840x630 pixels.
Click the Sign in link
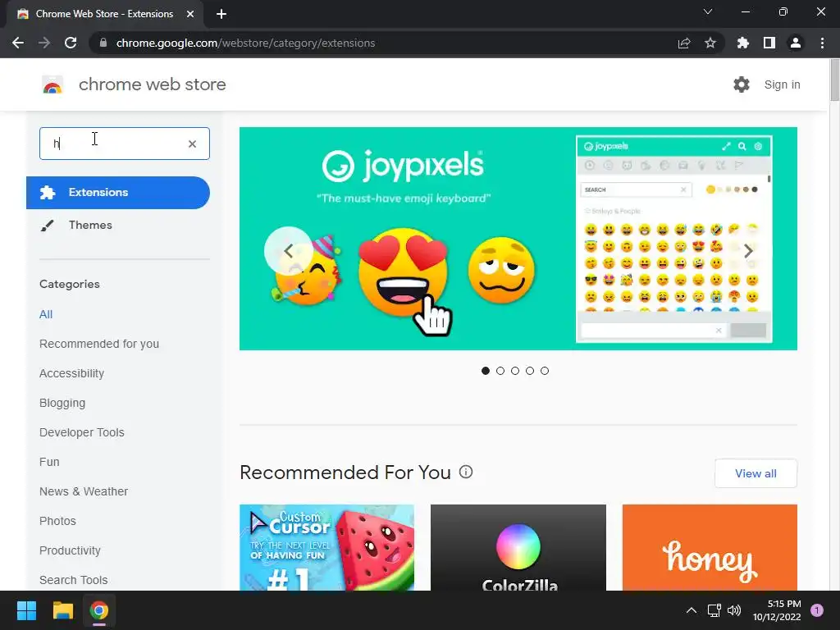click(x=782, y=84)
